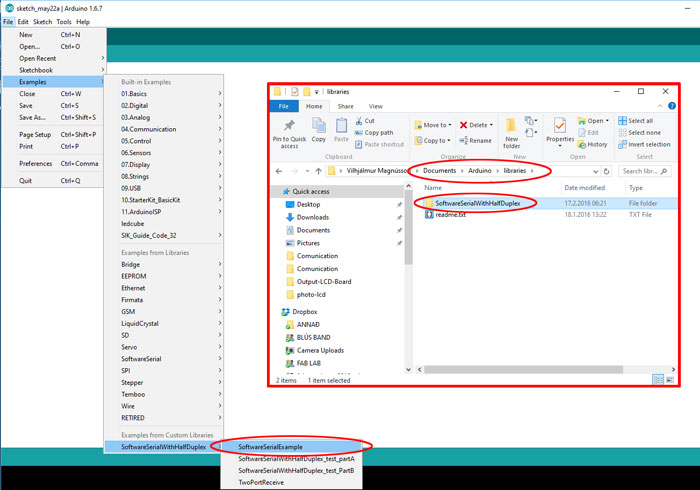Click Documents in the address breadcrumb
The width and height of the screenshot is (700, 490).
tap(440, 171)
